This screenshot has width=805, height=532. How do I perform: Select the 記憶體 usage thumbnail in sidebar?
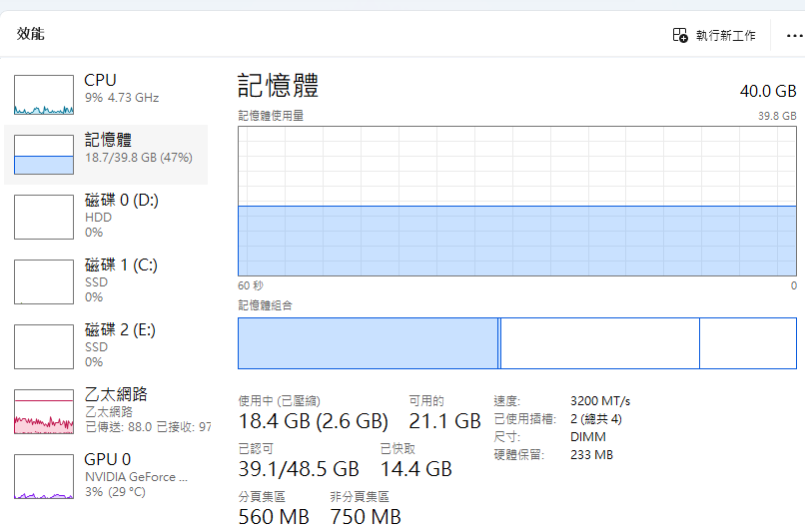click(44, 155)
